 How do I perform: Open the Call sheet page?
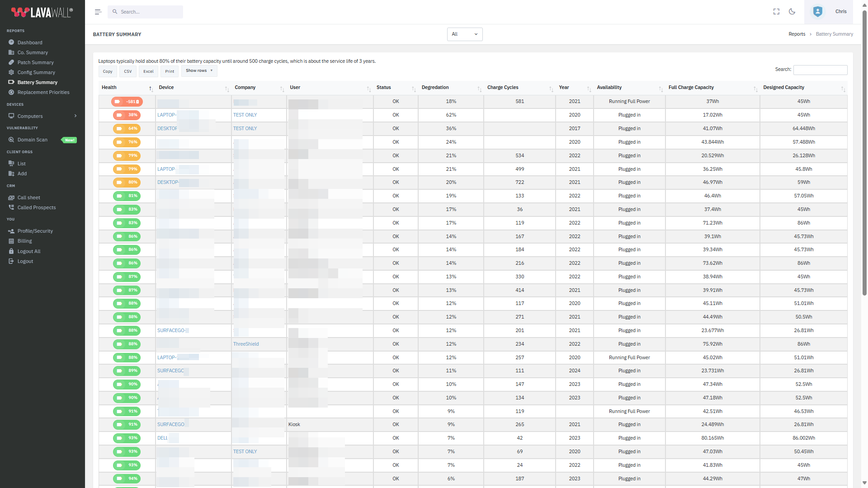pyautogui.click(x=28, y=197)
